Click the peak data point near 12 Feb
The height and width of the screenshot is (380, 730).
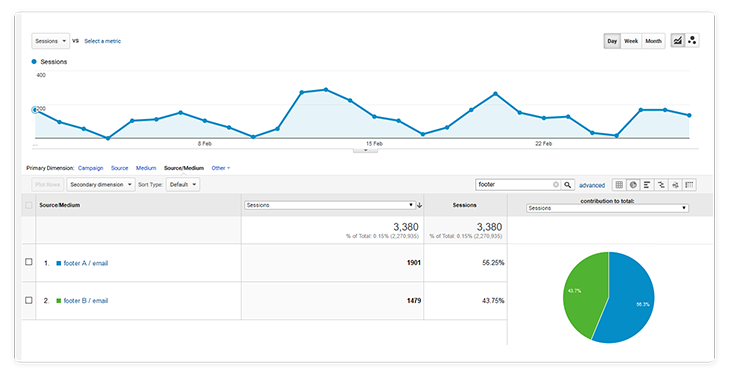point(326,89)
